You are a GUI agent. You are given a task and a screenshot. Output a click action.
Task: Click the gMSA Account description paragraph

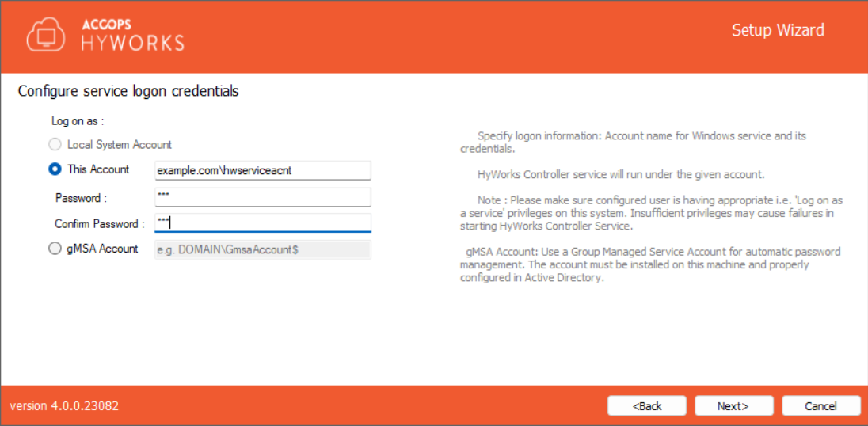[x=649, y=264]
